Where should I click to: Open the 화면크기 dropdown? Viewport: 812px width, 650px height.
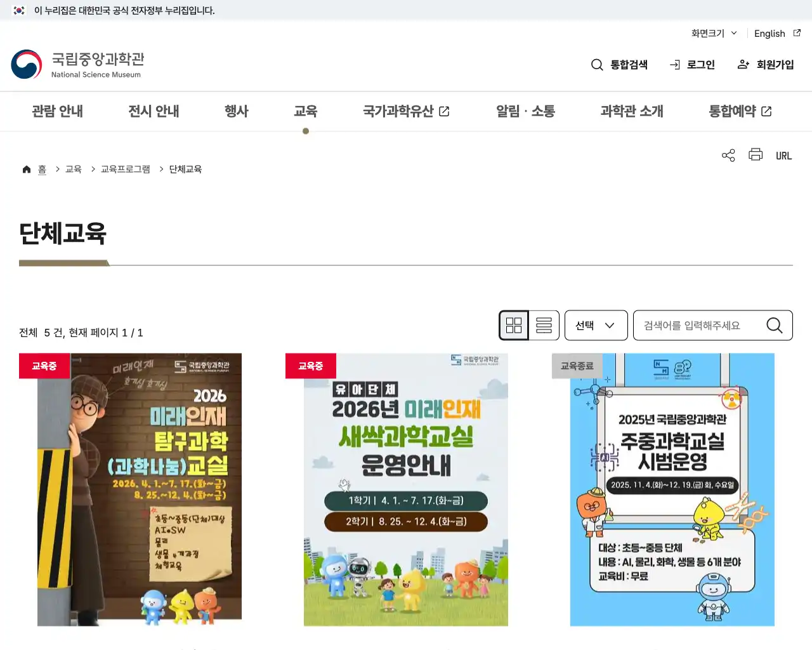click(x=713, y=33)
